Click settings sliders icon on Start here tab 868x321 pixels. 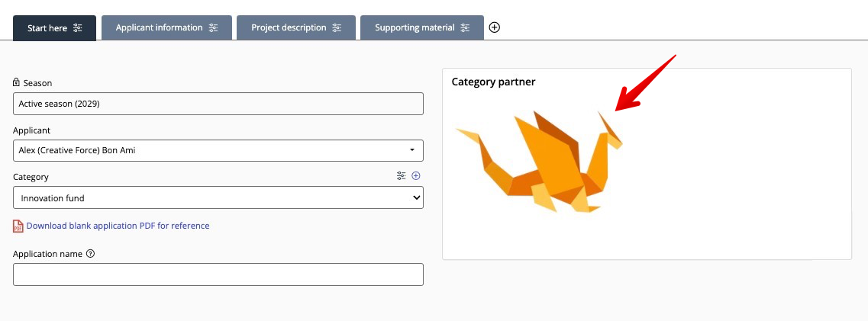[x=78, y=27]
